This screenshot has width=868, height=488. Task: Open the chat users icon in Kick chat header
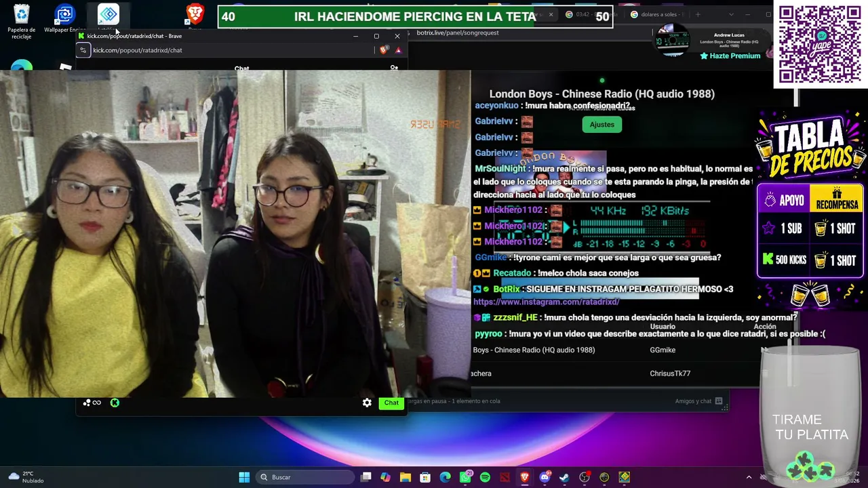tap(394, 68)
